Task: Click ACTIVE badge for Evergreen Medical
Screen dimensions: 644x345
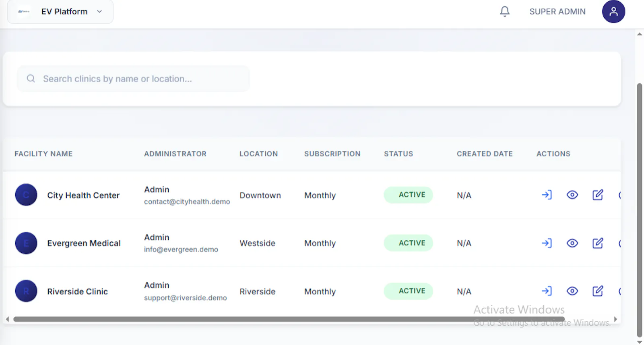Action: click(408, 243)
